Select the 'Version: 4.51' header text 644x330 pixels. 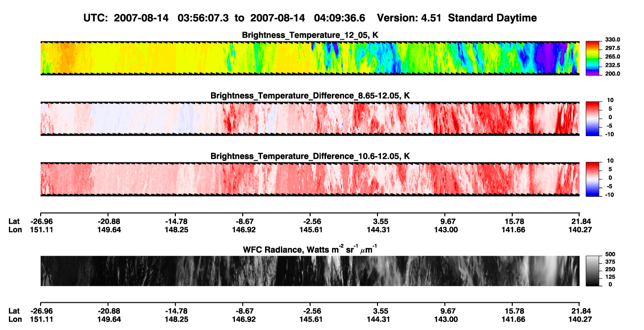pyautogui.click(x=408, y=18)
